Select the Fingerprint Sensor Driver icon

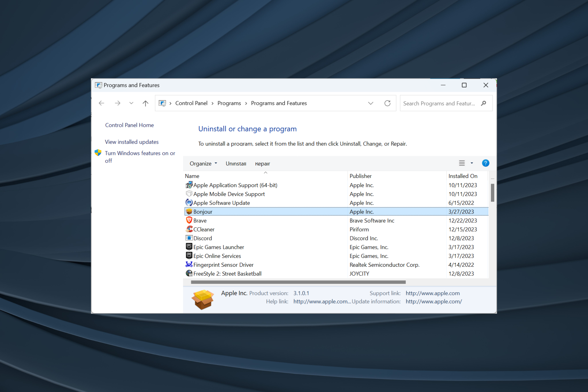(x=189, y=264)
